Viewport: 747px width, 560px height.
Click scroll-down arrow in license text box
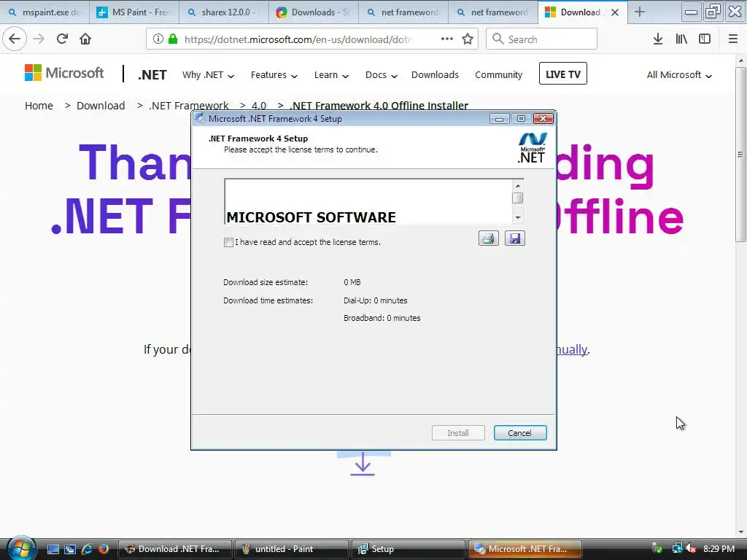click(x=518, y=217)
